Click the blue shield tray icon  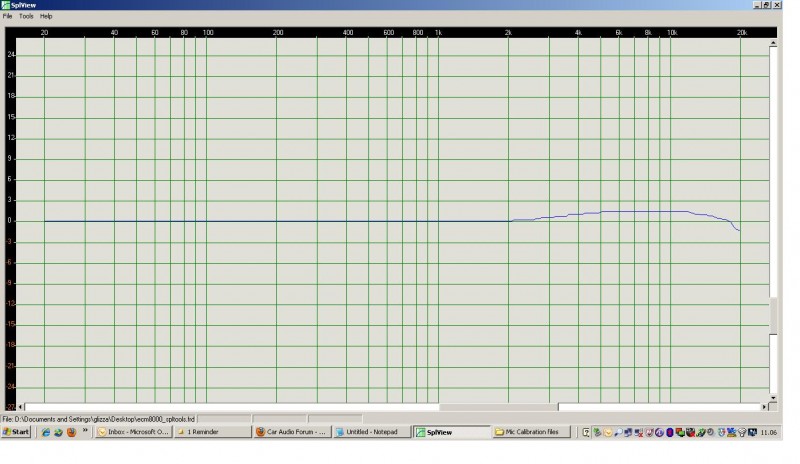tap(721, 432)
